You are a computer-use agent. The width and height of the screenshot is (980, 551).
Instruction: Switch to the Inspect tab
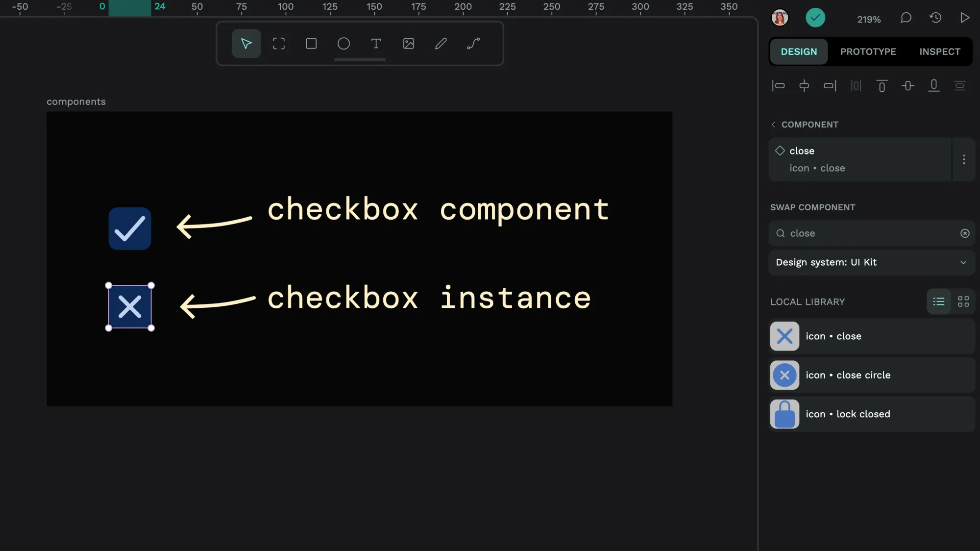pyautogui.click(x=940, y=50)
